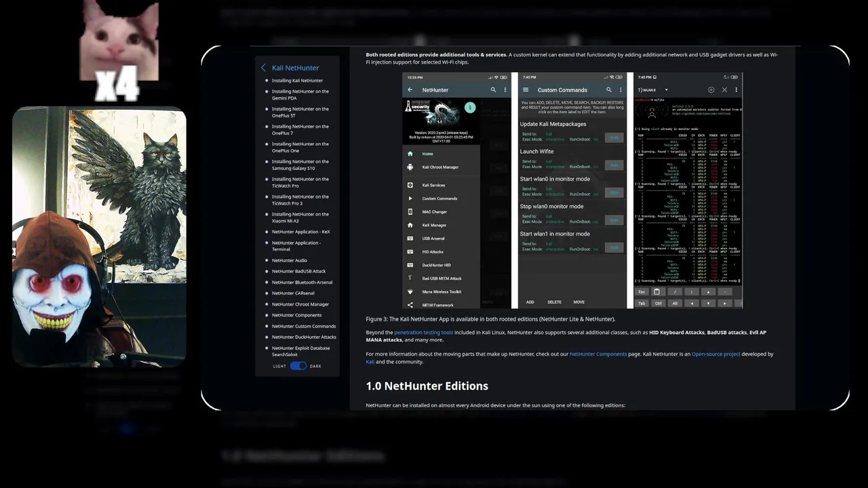Click Android icon beside Kali Chroot Manager
The width and height of the screenshot is (868, 488).
410,167
